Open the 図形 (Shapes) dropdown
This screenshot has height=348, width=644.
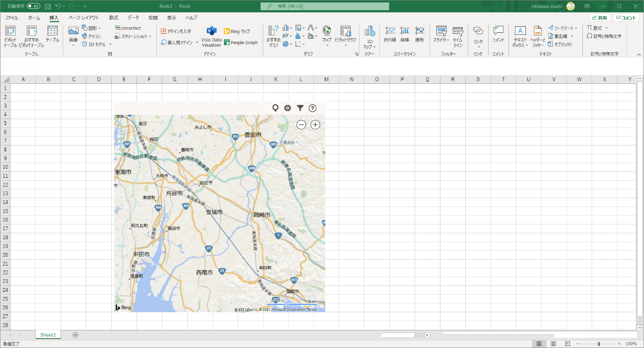point(91,28)
